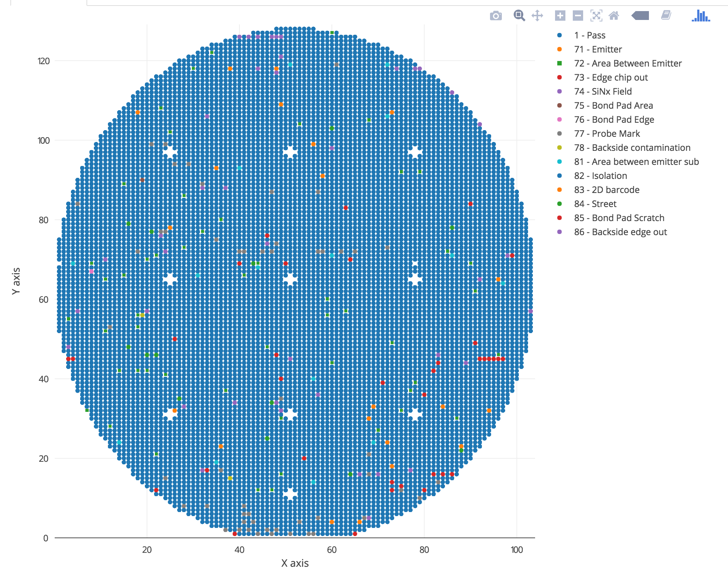Click Y-axis tick label '120'

pos(44,61)
